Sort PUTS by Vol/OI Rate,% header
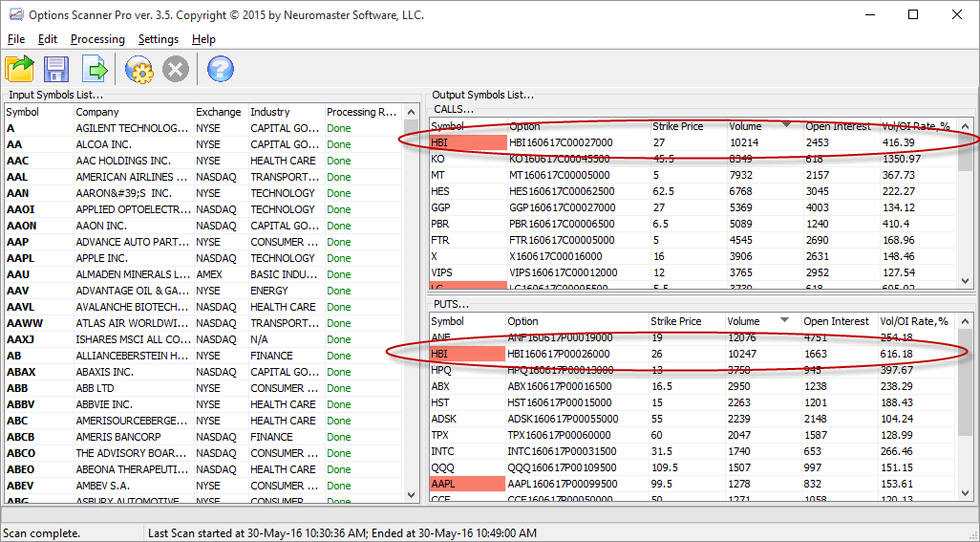 917,321
